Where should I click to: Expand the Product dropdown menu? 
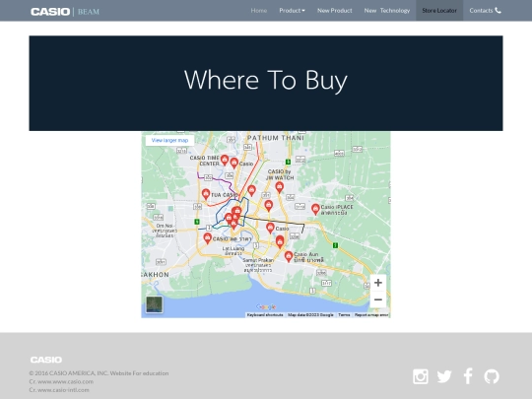[x=293, y=11]
